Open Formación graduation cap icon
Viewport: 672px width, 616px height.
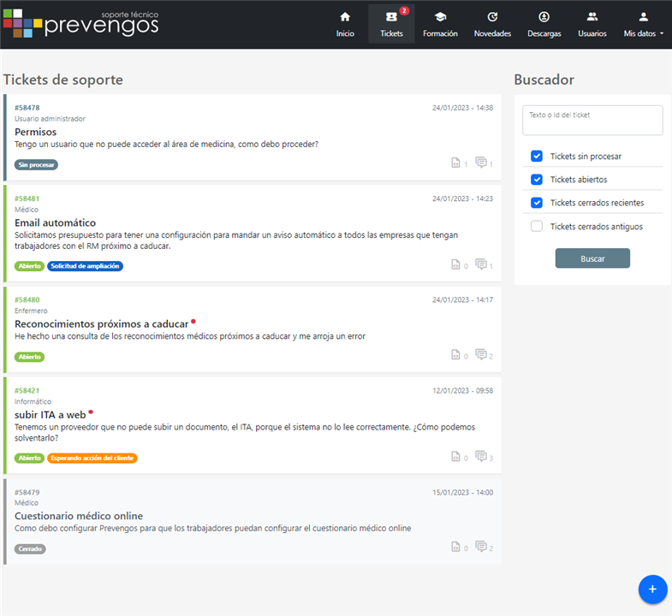pos(440,17)
